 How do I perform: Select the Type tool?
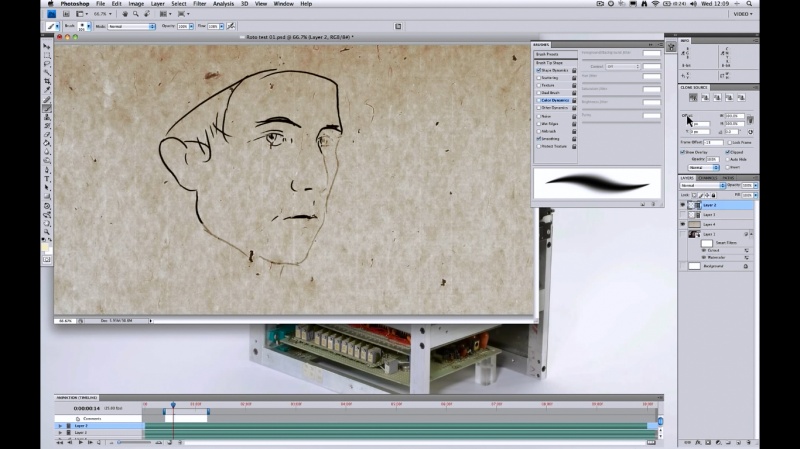[47, 178]
